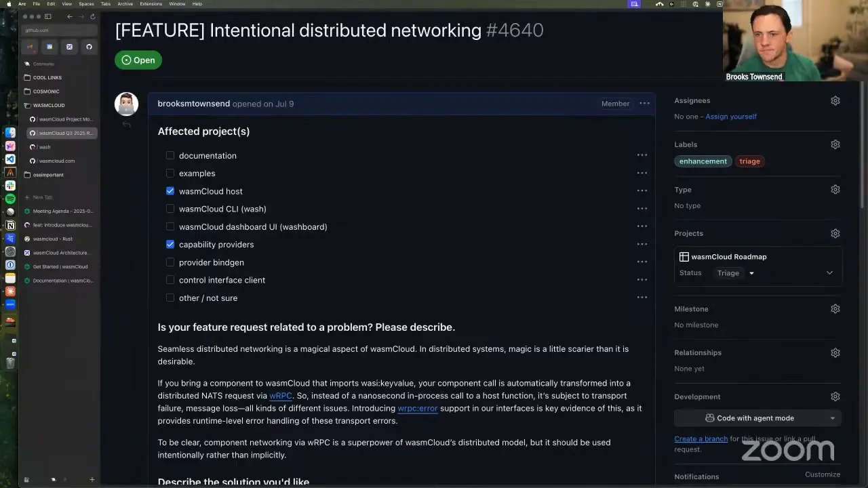Image resolution: width=868 pixels, height=488 pixels.
Task: Open the Spaces menu in the menu bar
Action: (x=86, y=3)
